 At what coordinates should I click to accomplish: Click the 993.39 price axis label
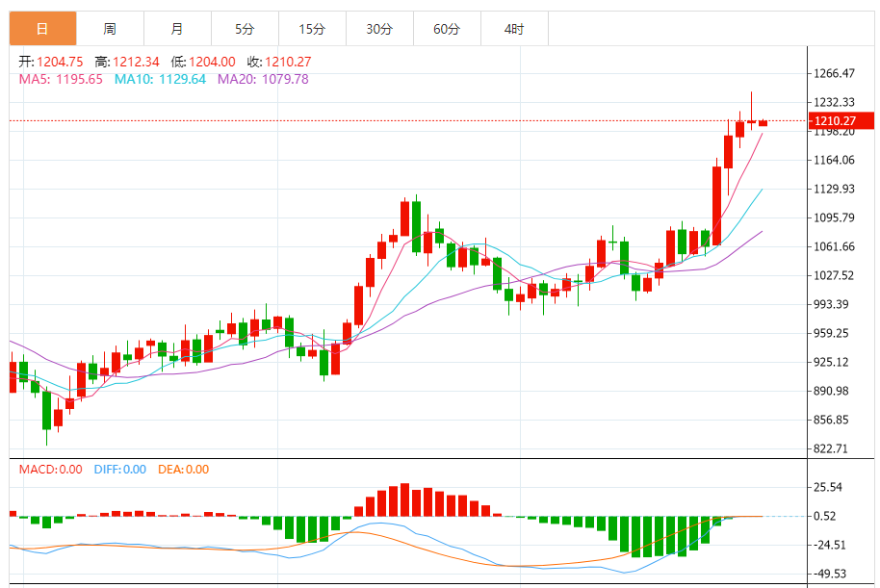pyautogui.click(x=831, y=304)
